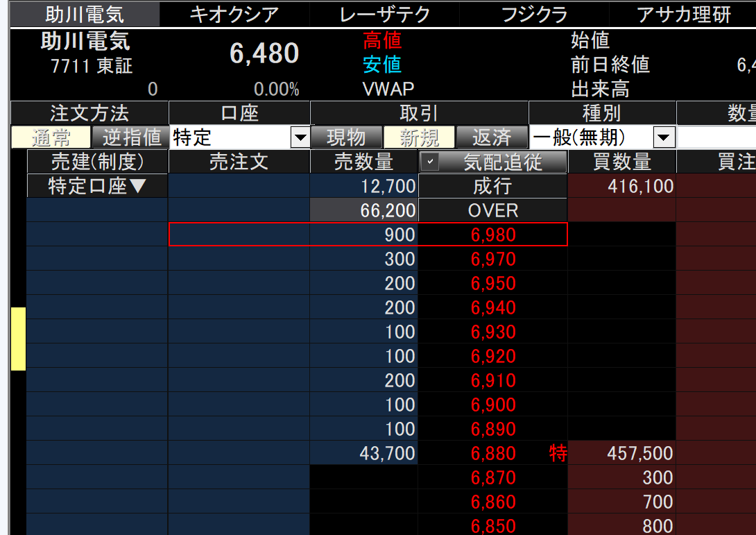756x535 pixels.
Task: Click sell quantity 66,200 OVER cell
Action: coord(364,210)
